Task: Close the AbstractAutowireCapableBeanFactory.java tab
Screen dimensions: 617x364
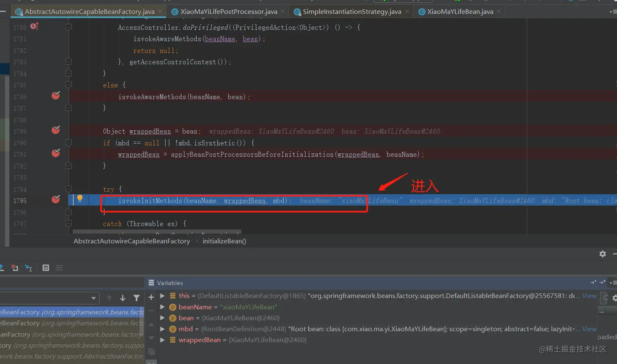Action: click(160, 12)
